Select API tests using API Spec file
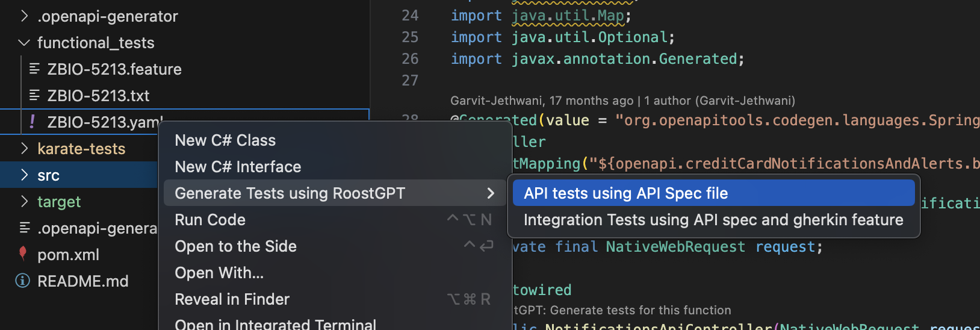980x330 pixels. tap(714, 193)
